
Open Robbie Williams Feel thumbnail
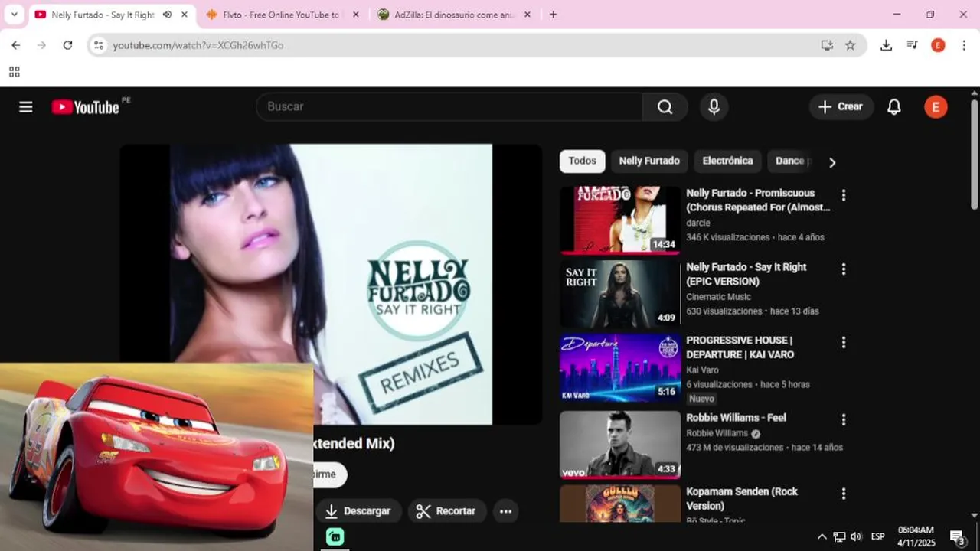(x=620, y=445)
